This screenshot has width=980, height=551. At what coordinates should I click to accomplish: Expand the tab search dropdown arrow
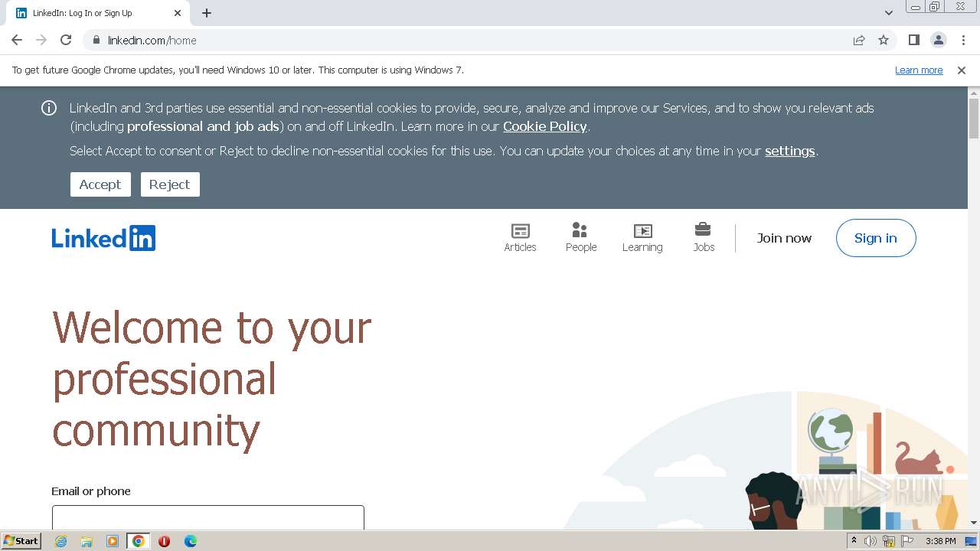point(888,13)
